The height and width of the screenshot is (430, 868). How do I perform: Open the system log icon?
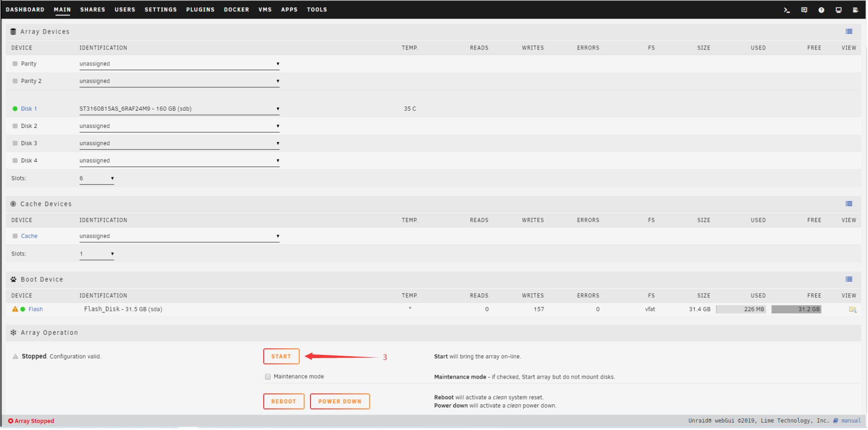coord(855,10)
